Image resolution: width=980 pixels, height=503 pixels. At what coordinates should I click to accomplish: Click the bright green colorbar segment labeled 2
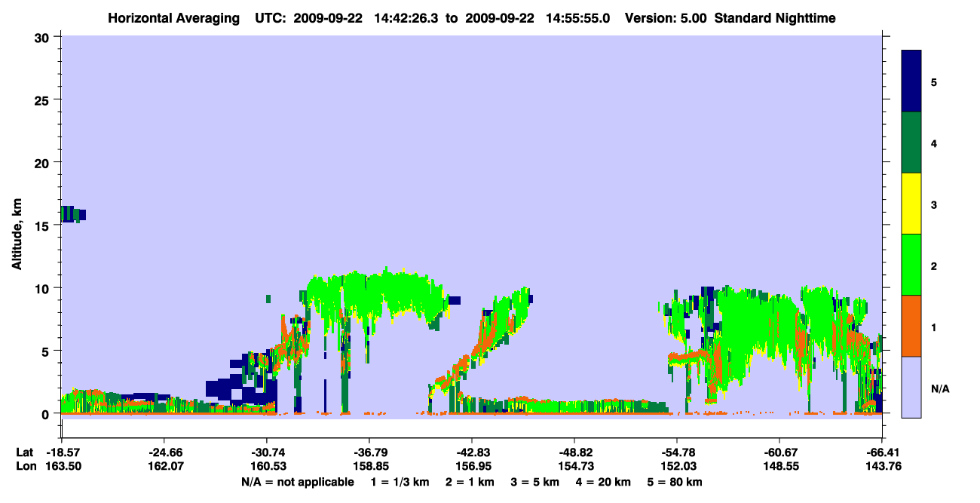coord(911,265)
